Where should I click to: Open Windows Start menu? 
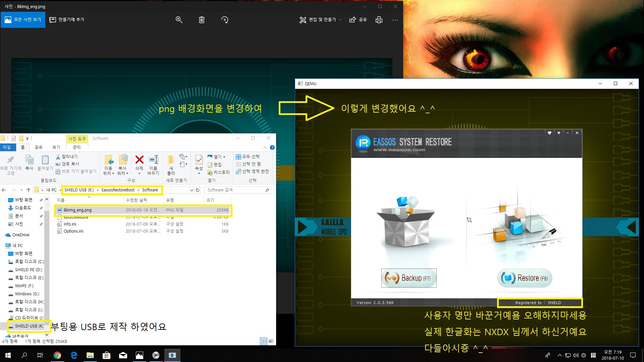coord(8,355)
